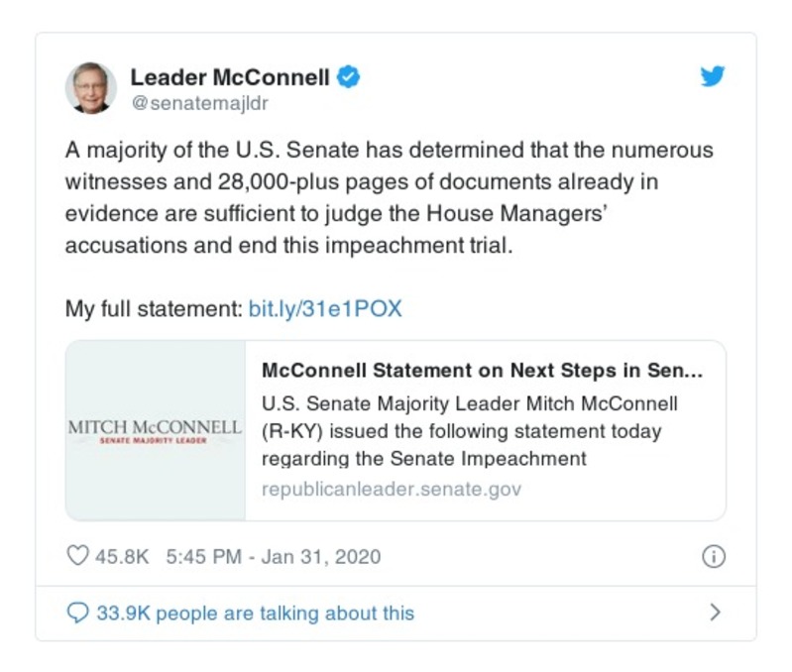This screenshot has width=792, height=672.
Task: Open the "McConnell Statement on Next Steps" card title
Action: [482, 371]
